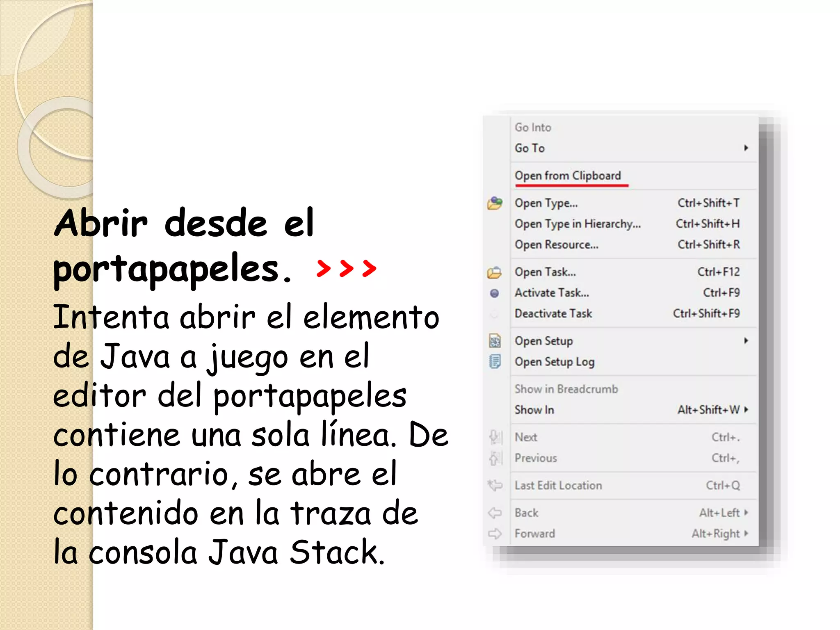Click the Ctrl+Shift+T shortcut text
The height and width of the screenshot is (630, 840).
709,203
